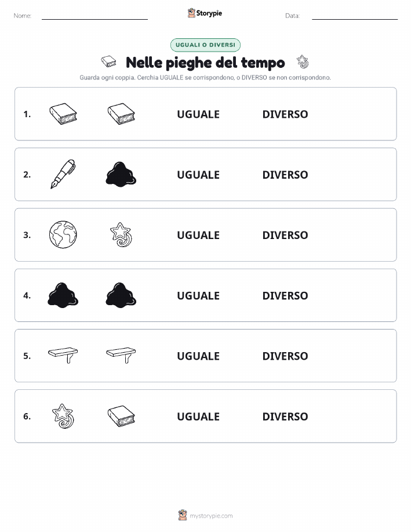Click the globe icon in row 3
Viewport: 411px width, 532px height.
pyautogui.click(x=63, y=234)
